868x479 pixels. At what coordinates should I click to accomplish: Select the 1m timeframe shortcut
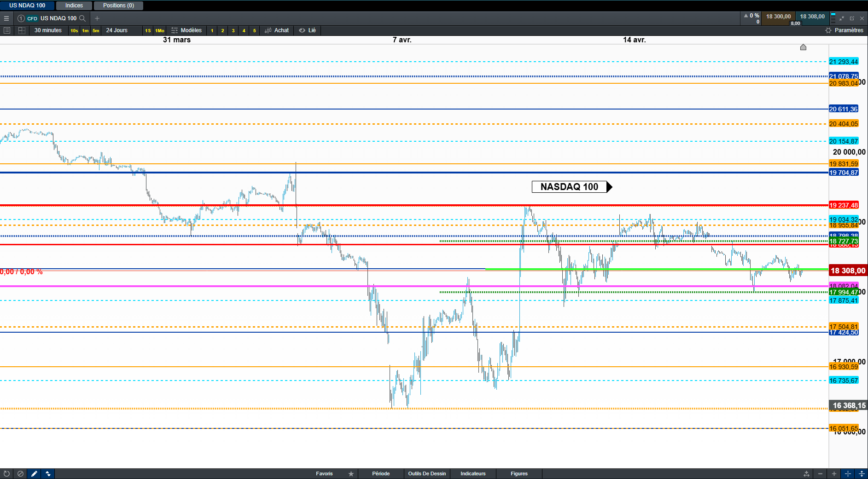tap(85, 31)
